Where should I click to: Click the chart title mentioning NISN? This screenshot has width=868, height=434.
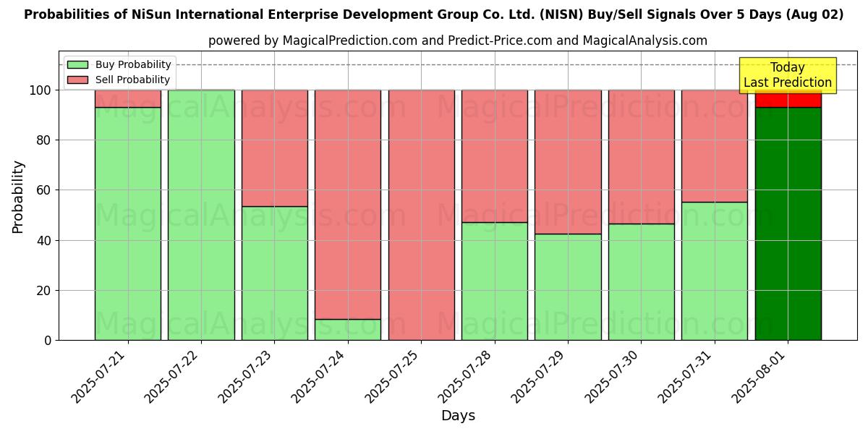(x=434, y=14)
